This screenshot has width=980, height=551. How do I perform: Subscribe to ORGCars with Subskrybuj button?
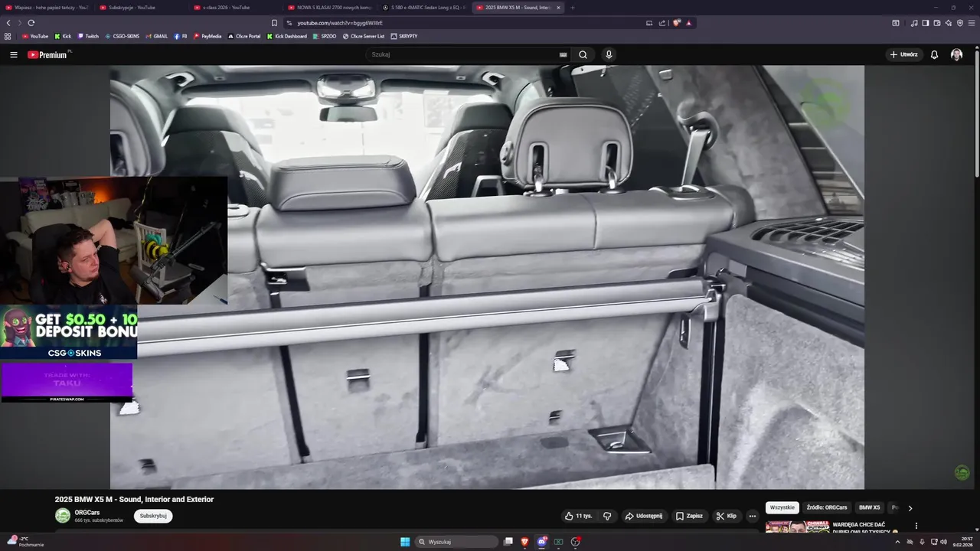click(x=153, y=516)
